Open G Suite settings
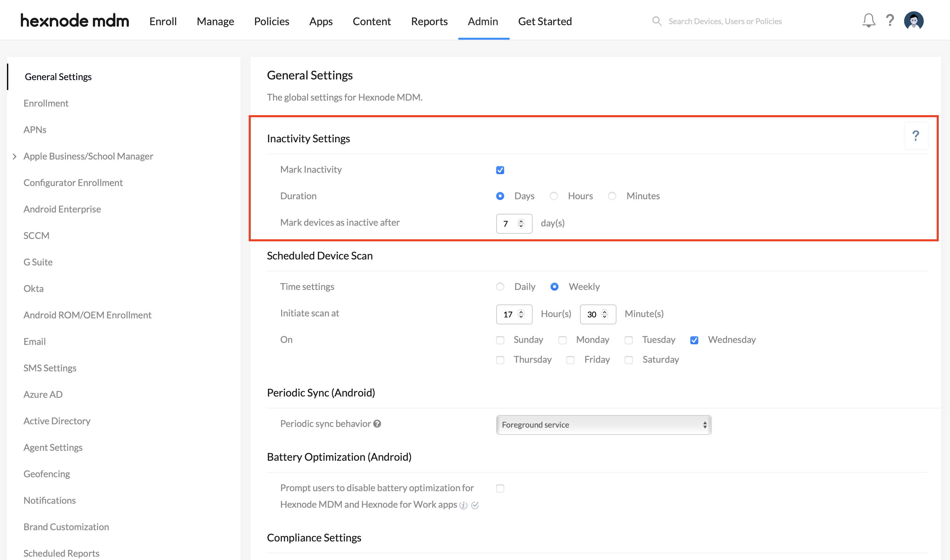 pos(38,261)
